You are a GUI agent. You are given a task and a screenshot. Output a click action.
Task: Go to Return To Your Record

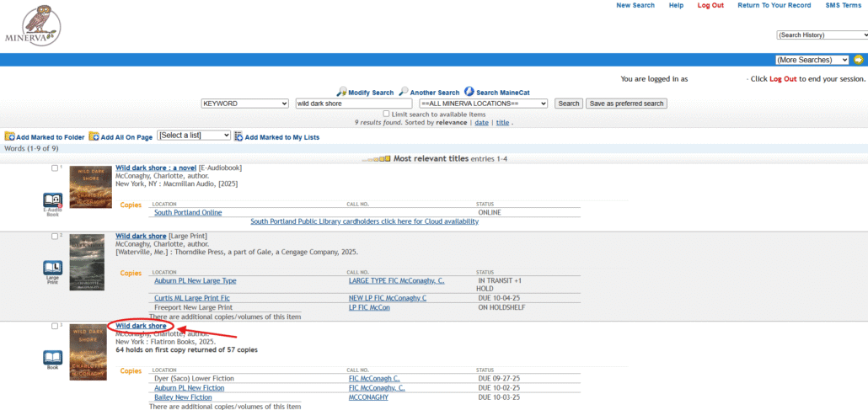point(774,6)
